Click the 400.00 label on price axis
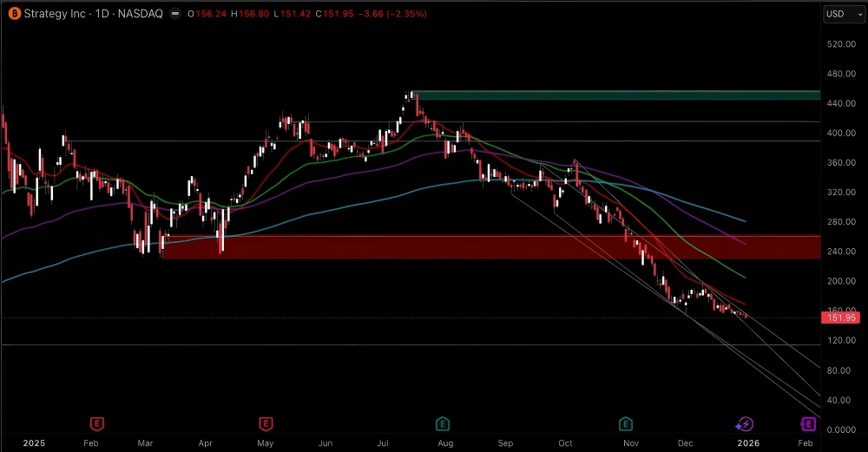This screenshot has height=452, width=868. tap(841, 134)
